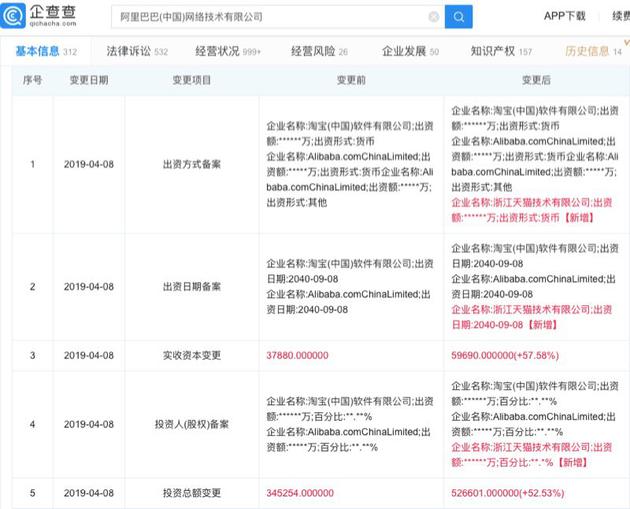Select the 变更前 cell of 投资人(股权)备案 row

350,424
